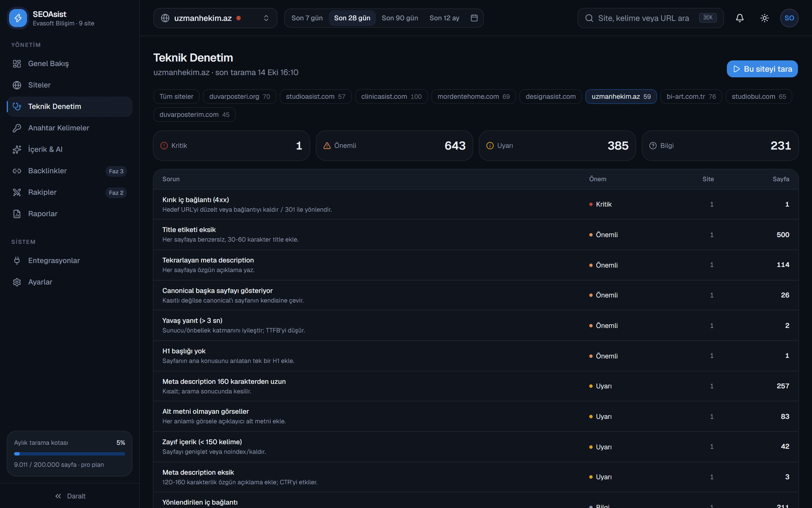Select Son 7 gün range
The height and width of the screenshot is (508, 812).
[x=307, y=18]
